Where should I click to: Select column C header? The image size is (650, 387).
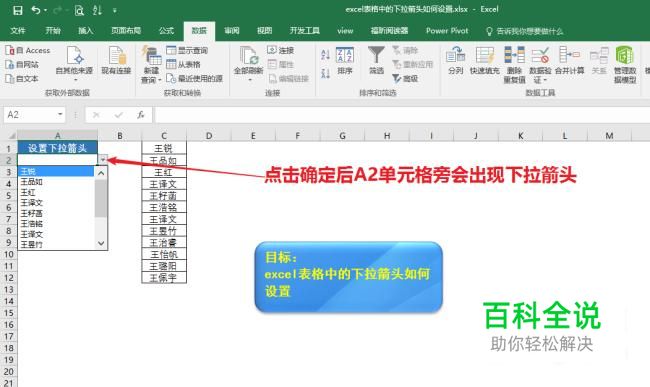point(164,135)
